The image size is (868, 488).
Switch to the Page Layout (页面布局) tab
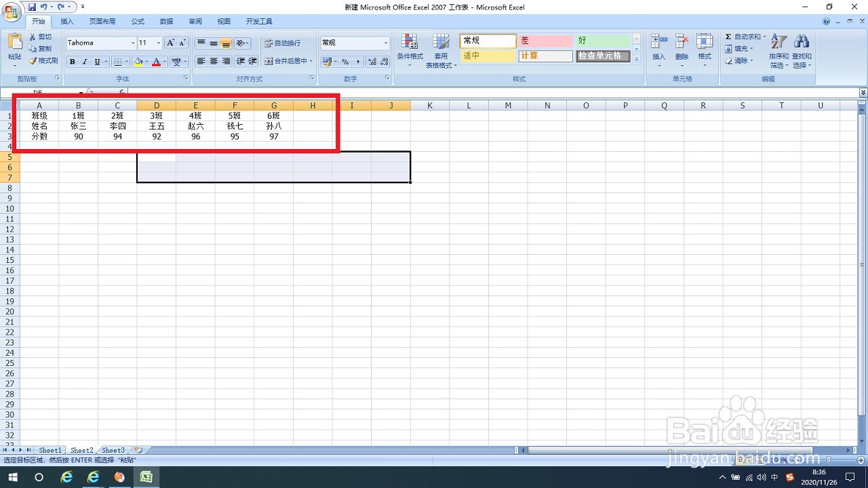[102, 22]
